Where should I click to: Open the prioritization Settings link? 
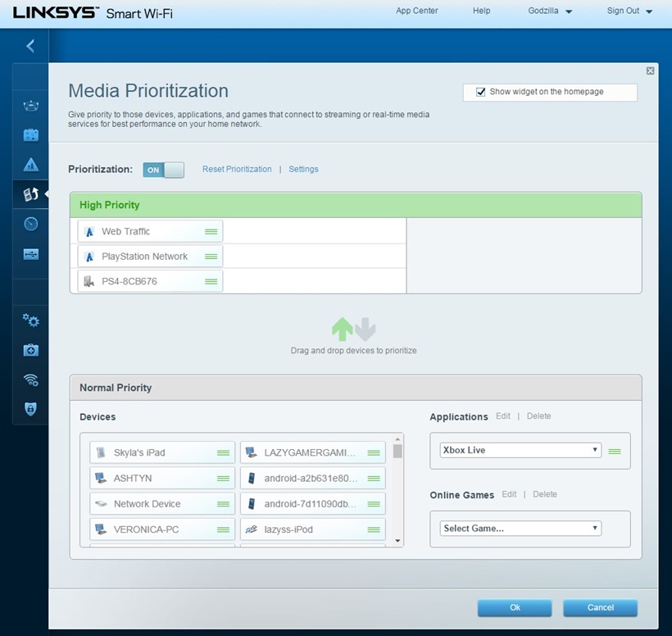pos(303,170)
